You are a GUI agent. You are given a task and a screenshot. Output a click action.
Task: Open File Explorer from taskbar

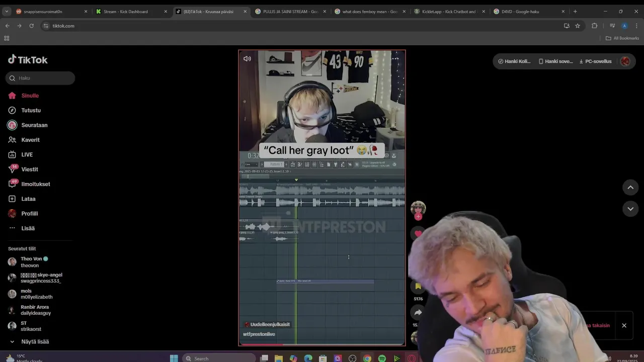pos(278,358)
